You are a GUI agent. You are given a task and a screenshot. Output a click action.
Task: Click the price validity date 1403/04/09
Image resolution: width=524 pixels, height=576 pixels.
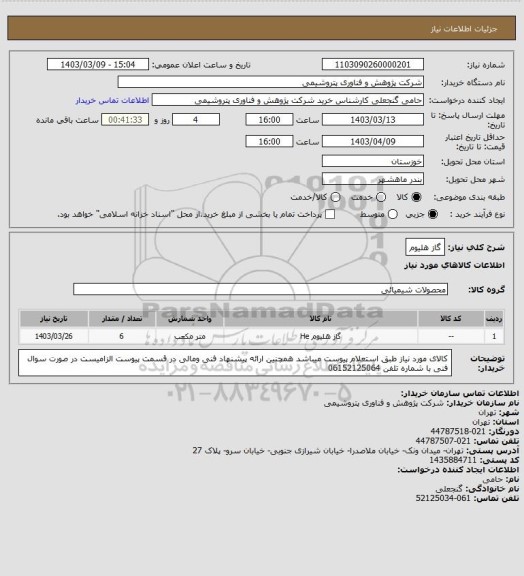[373, 141]
